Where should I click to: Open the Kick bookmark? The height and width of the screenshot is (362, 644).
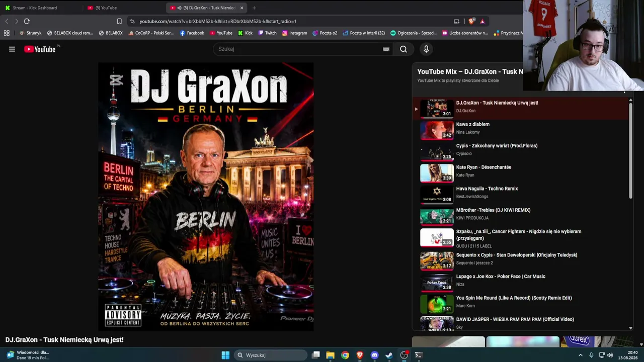click(x=245, y=33)
